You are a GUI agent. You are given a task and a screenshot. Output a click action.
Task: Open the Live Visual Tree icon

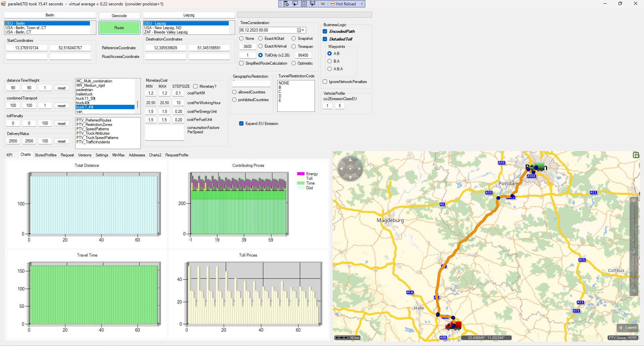point(286,4)
